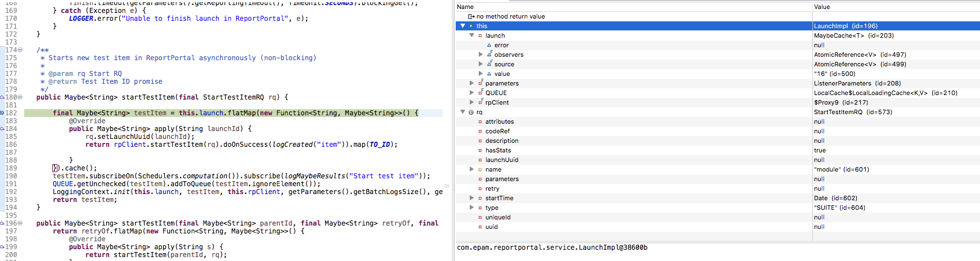Expand the 'name' field of rq
The height and width of the screenshot is (261, 980).
pos(471,169)
